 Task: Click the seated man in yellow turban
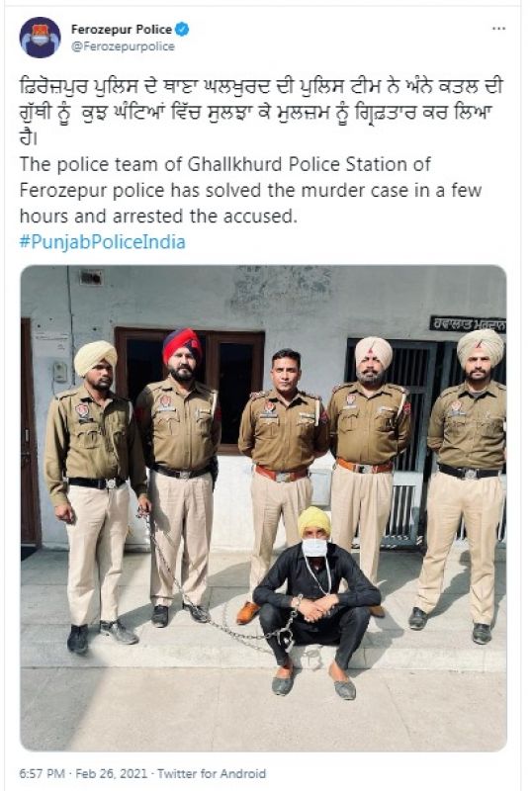315,600
